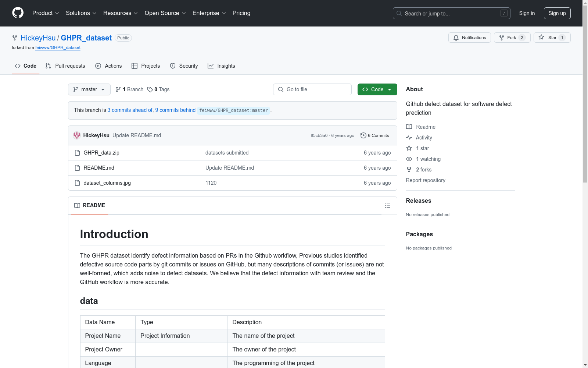Expand the Resources menu
Viewport: 588px width, 368px height.
click(121, 13)
